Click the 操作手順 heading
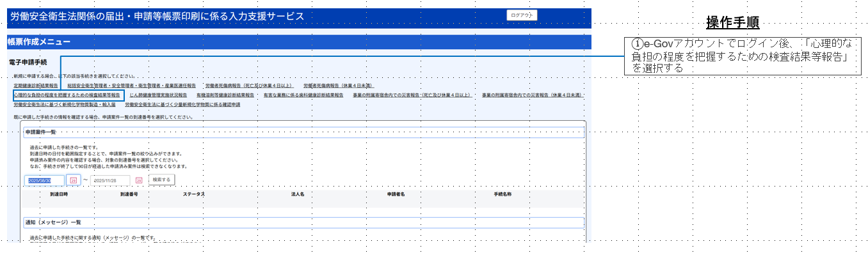 732,23
